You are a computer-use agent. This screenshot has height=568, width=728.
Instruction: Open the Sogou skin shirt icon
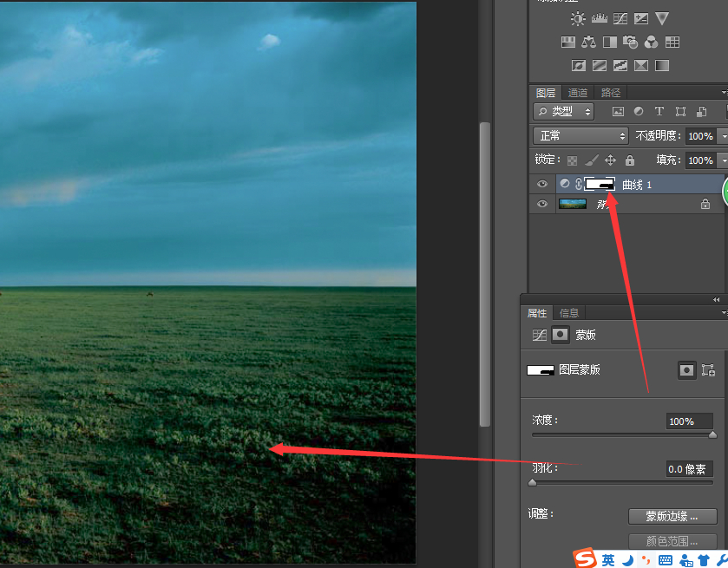[x=705, y=560]
